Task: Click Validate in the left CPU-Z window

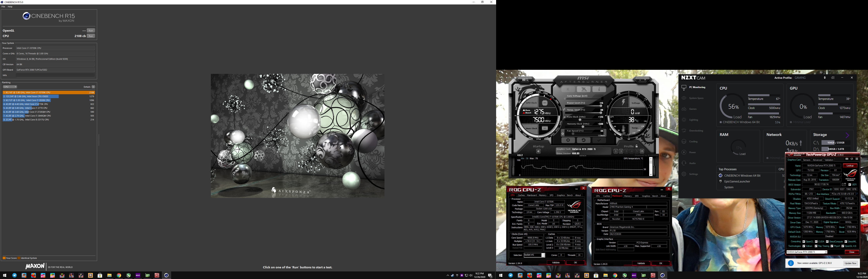Action: pyautogui.click(x=556, y=263)
